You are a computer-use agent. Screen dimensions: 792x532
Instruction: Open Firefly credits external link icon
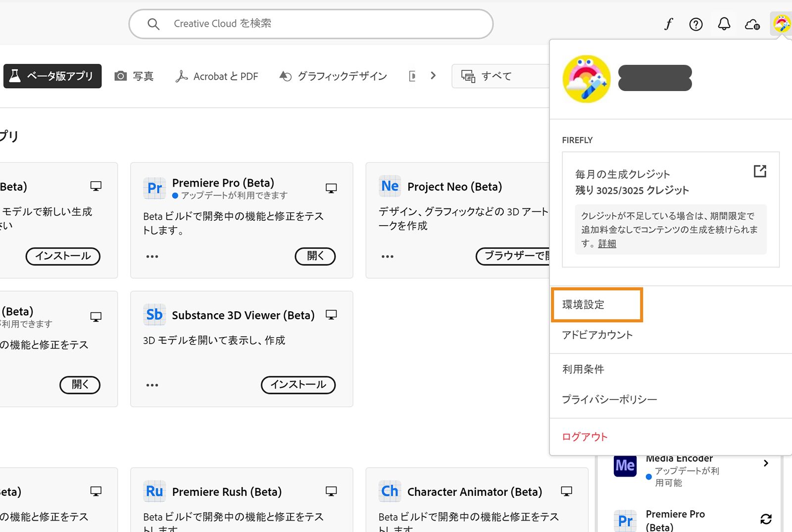(760, 171)
